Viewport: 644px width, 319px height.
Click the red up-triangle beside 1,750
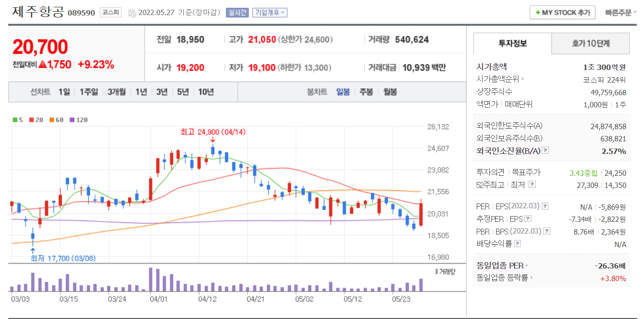42,64
